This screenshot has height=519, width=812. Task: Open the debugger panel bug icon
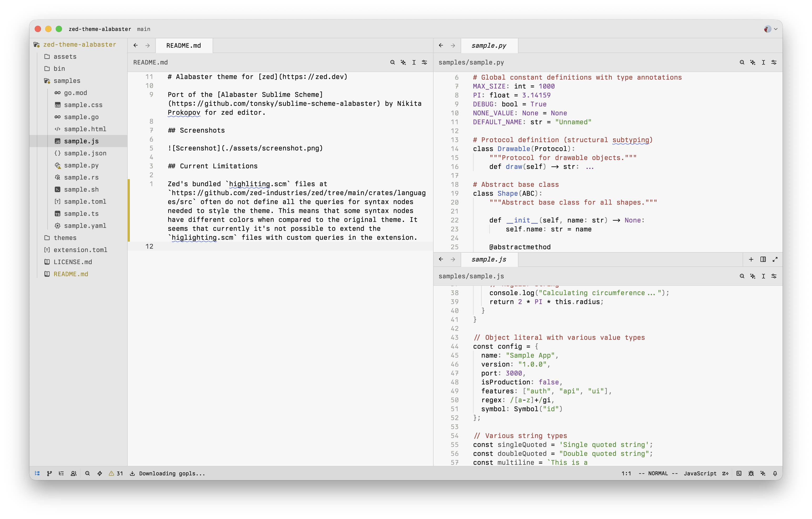point(751,473)
